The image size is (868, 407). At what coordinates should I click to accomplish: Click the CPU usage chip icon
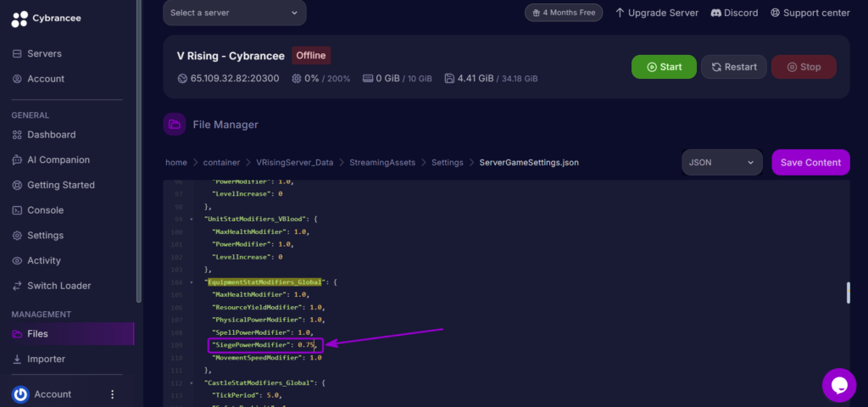tap(297, 79)
